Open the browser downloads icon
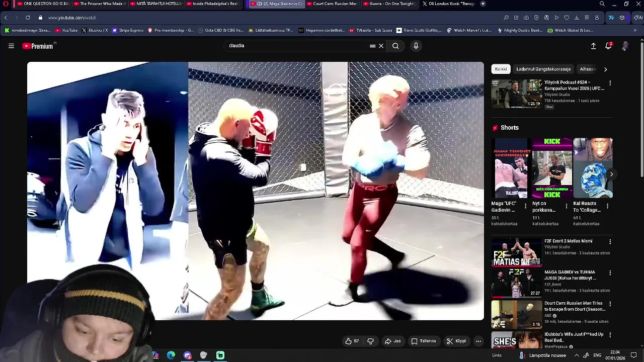Image resolution: width=644 pixels, height=362 pixels. coord(577,18)
